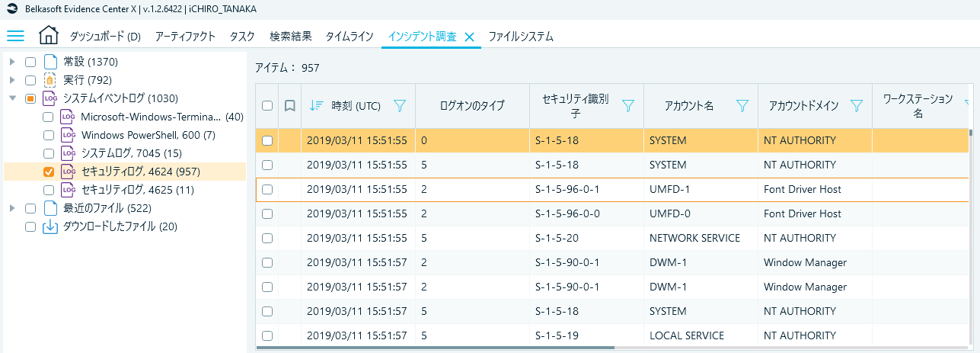Viewport: 980px width, 353px height.
Task: Open filter for 時刻 (UTC) column
Action: 400,106
